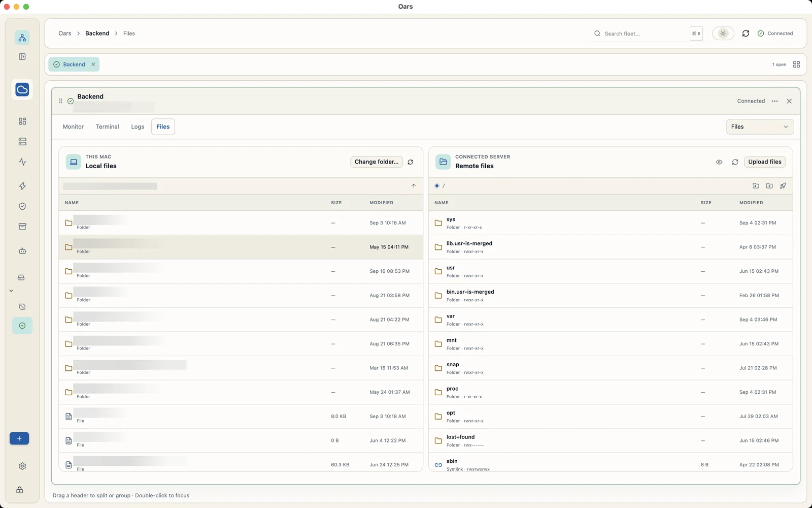Click the Connected status indicator
This screenshot has height=508, width=812.
click(775, 34)
